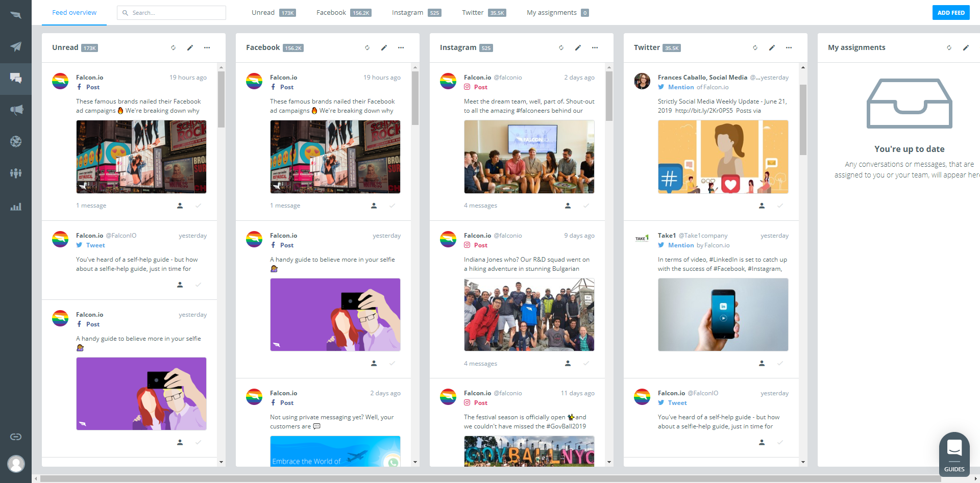Open the LinkedIn phone image in Take1 tweet
This screenshot has height=483, width=980.
[x=723, y=315]
